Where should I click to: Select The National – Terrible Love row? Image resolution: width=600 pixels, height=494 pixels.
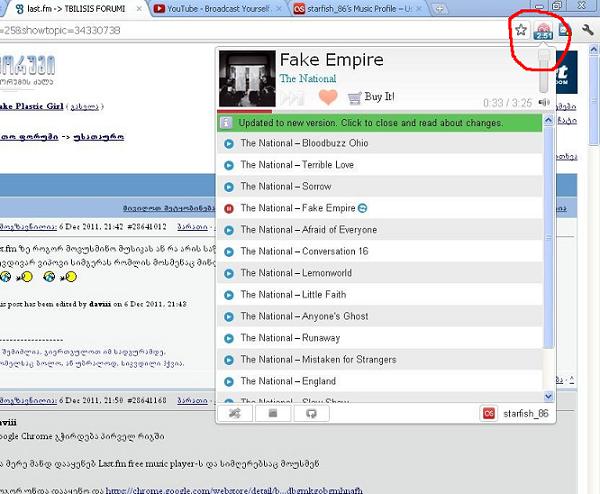point(380,165)
